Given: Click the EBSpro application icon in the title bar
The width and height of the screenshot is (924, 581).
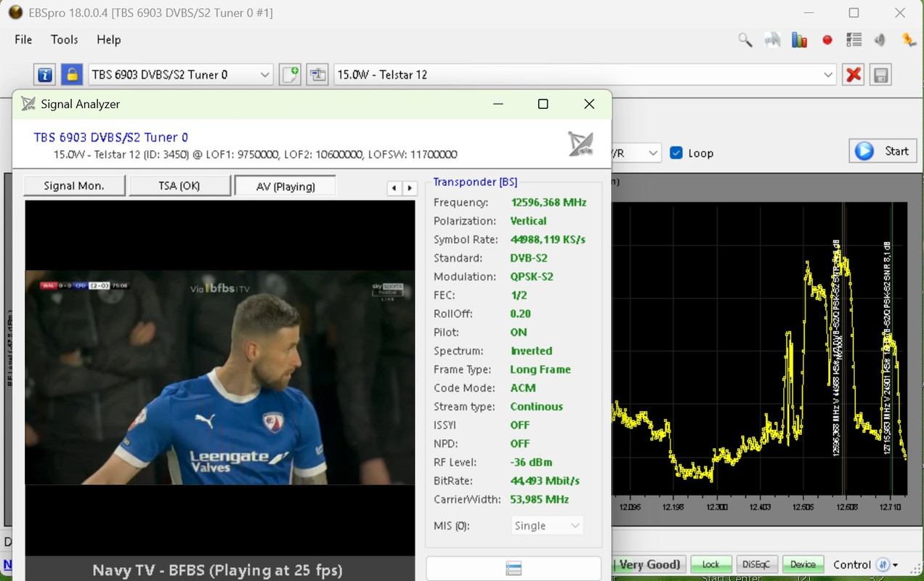Looking at the screenshot, I should click(x=15, y=12).
